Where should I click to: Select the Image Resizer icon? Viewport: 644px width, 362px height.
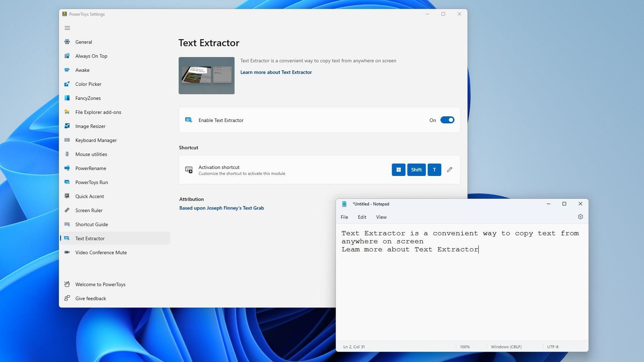point(67,126)
